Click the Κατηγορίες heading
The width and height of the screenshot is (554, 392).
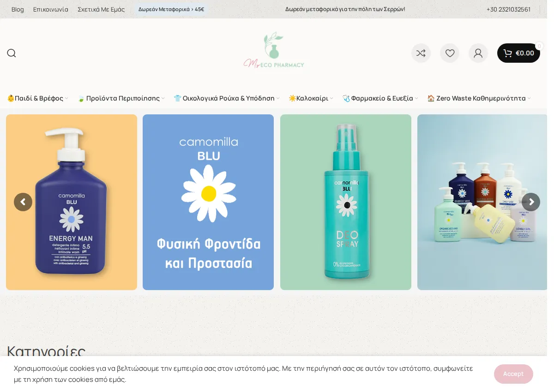(46, 351)
